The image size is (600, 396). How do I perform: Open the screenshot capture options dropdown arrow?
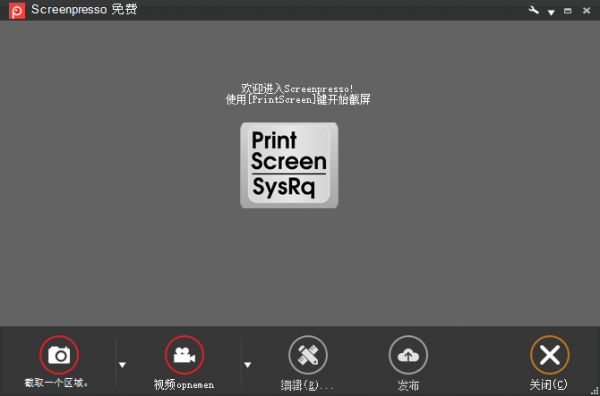(x=122, y=365)
